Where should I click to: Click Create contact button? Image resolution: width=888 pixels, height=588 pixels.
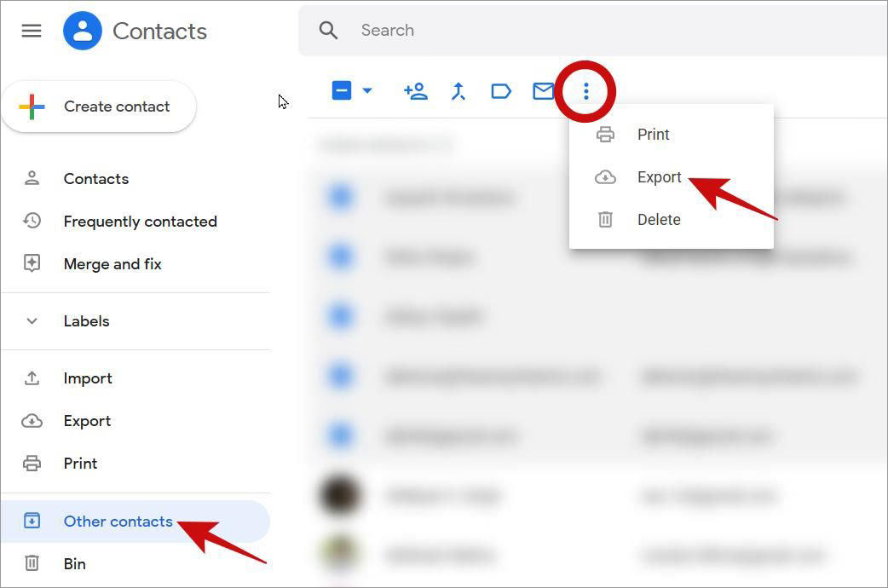[99, 107]
